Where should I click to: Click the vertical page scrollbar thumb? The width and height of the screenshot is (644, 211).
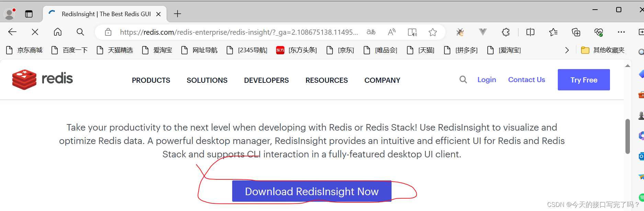pyautogui.click(x=628, y=136)
